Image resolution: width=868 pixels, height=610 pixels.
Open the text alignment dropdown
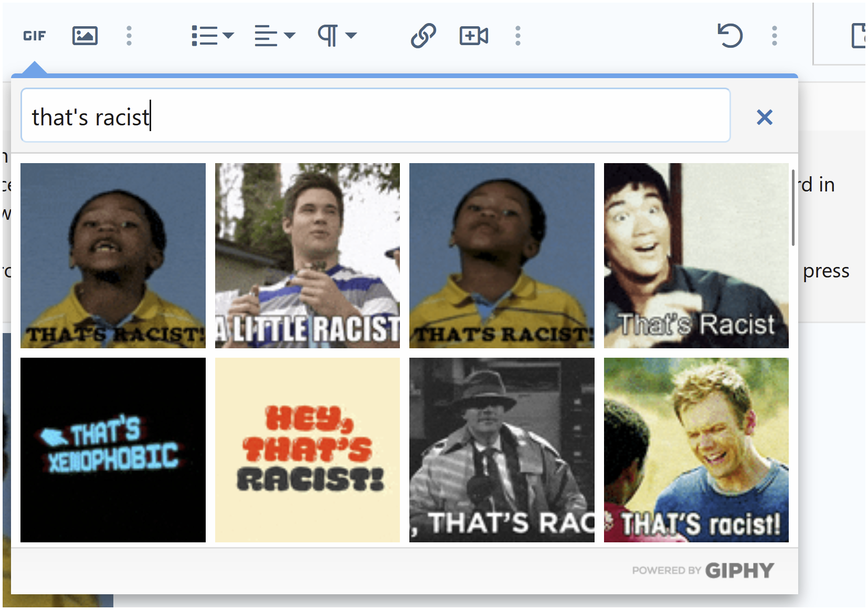tap(274, 36)
